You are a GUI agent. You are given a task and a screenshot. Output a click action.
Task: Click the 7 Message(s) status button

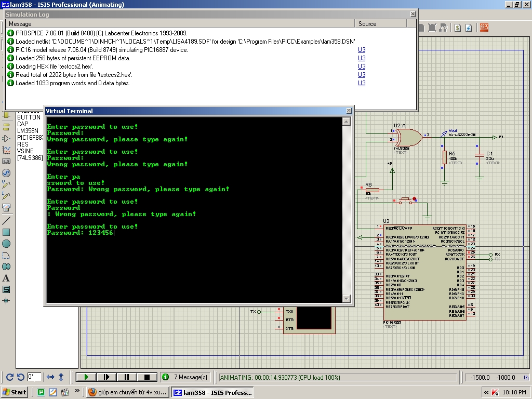[185, 377]
